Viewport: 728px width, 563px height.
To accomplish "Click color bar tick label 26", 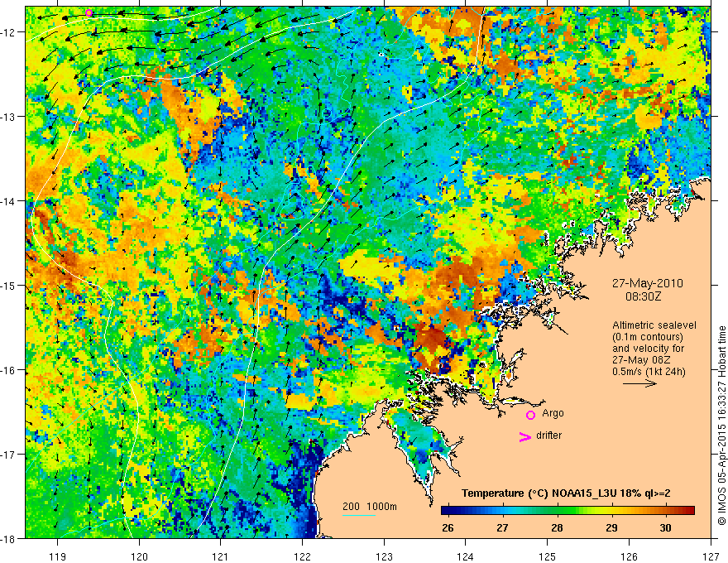I will point(448,528).
